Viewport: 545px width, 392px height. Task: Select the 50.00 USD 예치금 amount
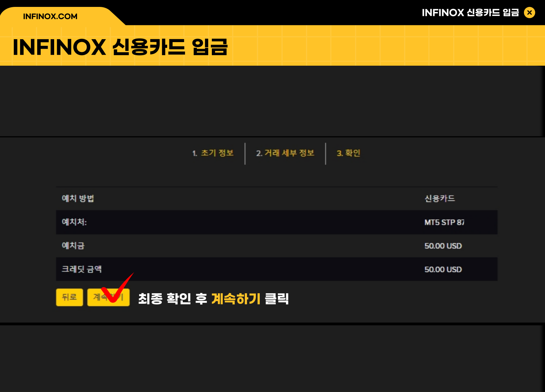(443, 246)
